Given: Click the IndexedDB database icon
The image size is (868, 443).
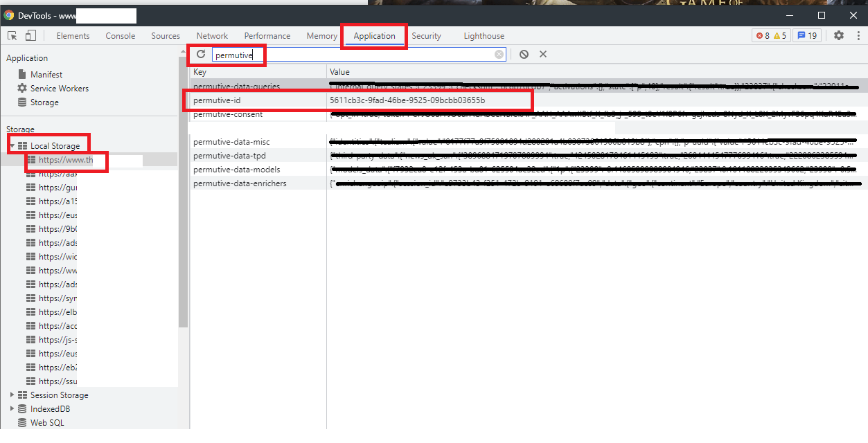Looking at the screenshot, I should click(22, 409).
